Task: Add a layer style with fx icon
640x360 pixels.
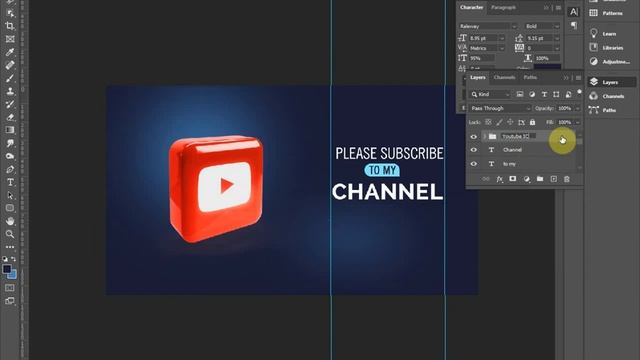Action: coord(499,179)
